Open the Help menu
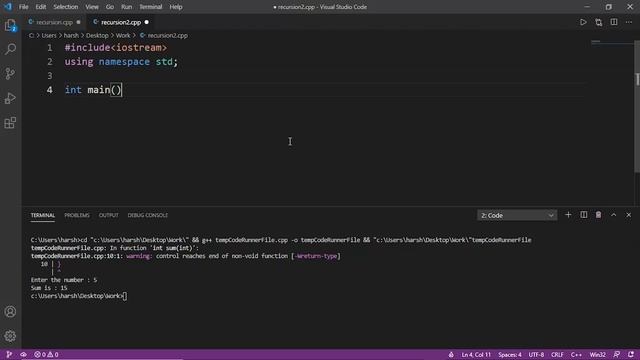The height and width of the screenshot is (360, 640). point(176,7)
